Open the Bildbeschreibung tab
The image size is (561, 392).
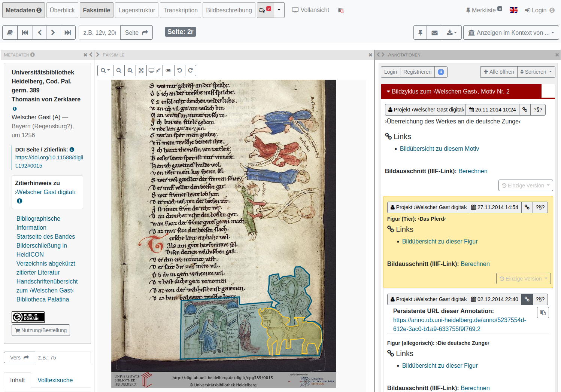pos(229,10)
